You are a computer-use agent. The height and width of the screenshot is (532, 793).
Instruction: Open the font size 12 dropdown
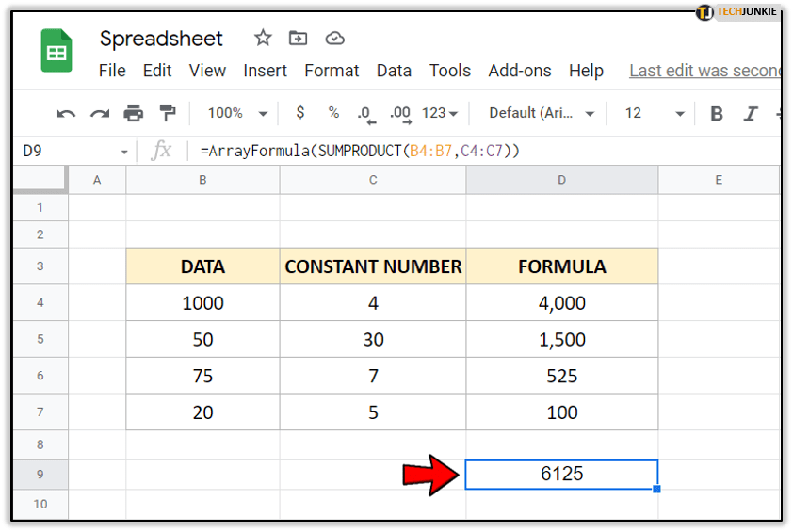point(655,113)
